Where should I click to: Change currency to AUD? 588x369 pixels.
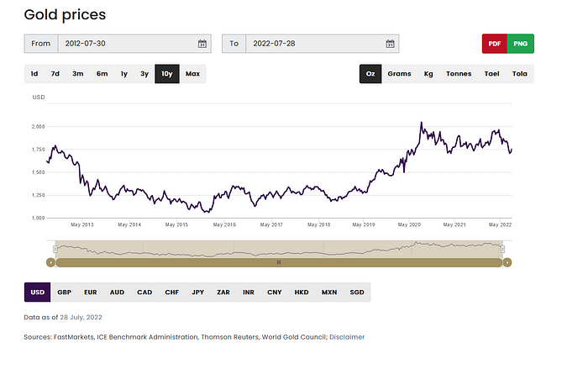(x=117, y=292)
